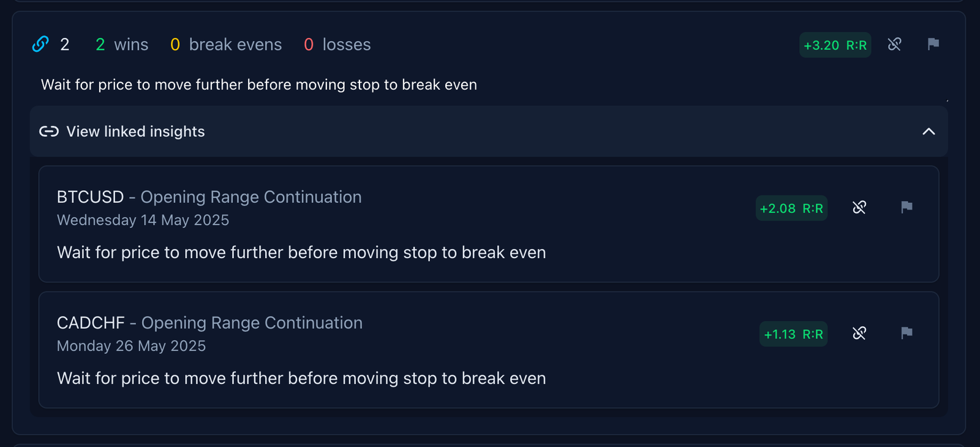Image resolution: width=980 pixels, height=447 pixels.
Task: Collapse linked insights using the chevron
Action: 929,132
